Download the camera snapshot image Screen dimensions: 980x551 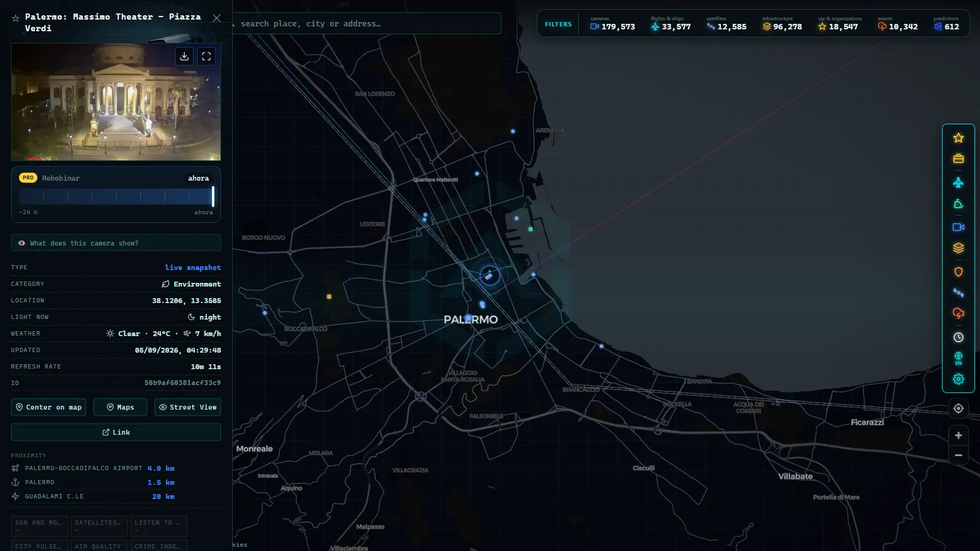coord(184,56)
